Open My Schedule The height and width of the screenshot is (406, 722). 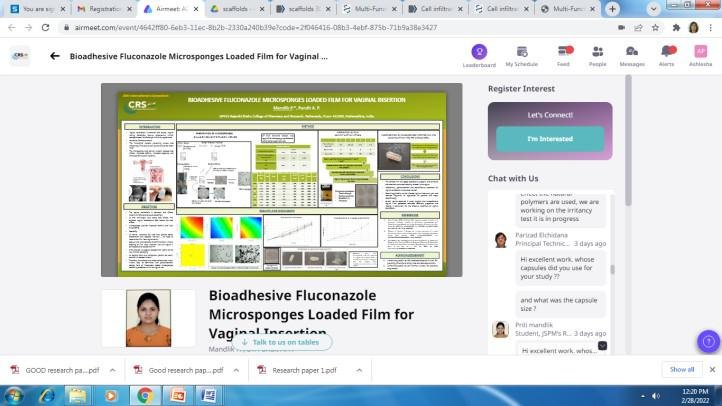pos(522,56)
